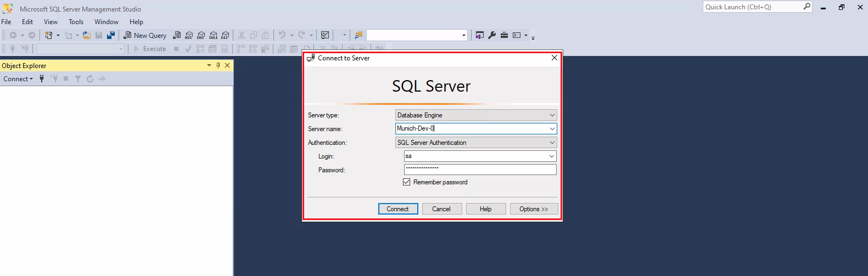Click the Find in Files icon
This screenshot has height=276, width=868.
pyautogui.click(x=359, y=35)
